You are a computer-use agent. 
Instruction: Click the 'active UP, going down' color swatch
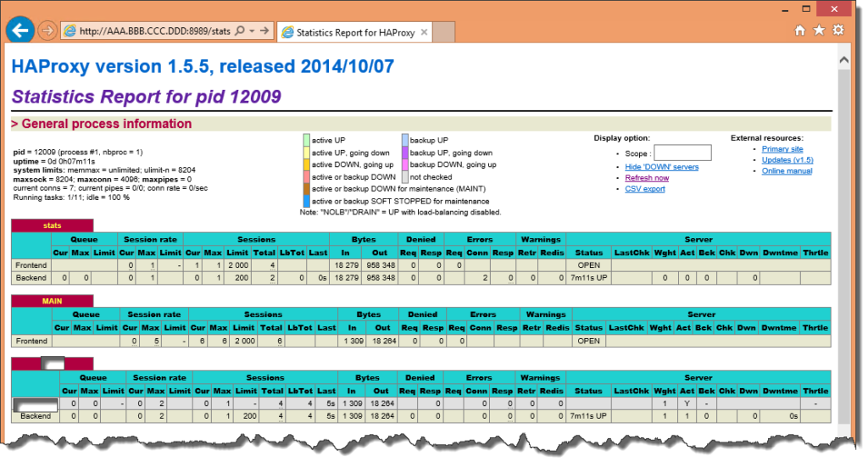pyautogui.click(x=306, y=153)
